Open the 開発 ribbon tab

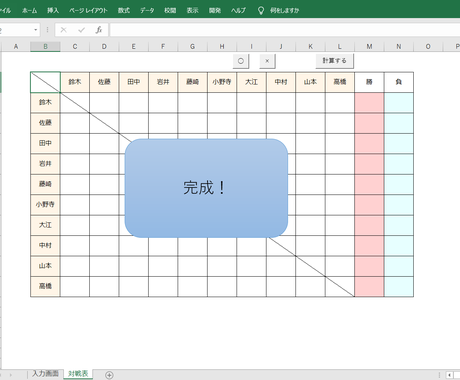[x=215, y=10]
